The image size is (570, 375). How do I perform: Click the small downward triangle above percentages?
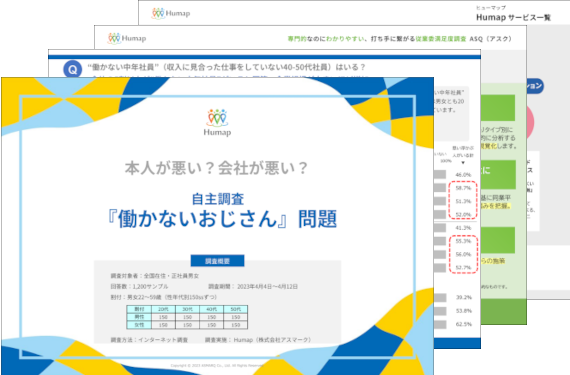pos(463,163)
